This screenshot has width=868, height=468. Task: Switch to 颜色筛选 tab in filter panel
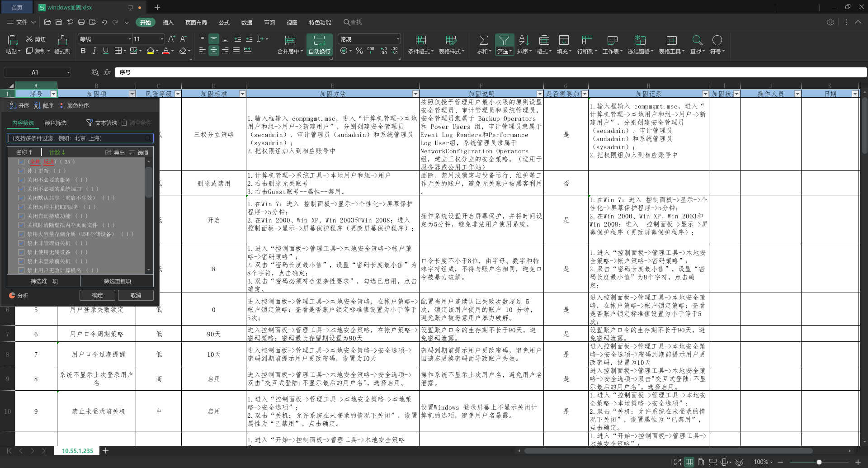tap(56, 123)
